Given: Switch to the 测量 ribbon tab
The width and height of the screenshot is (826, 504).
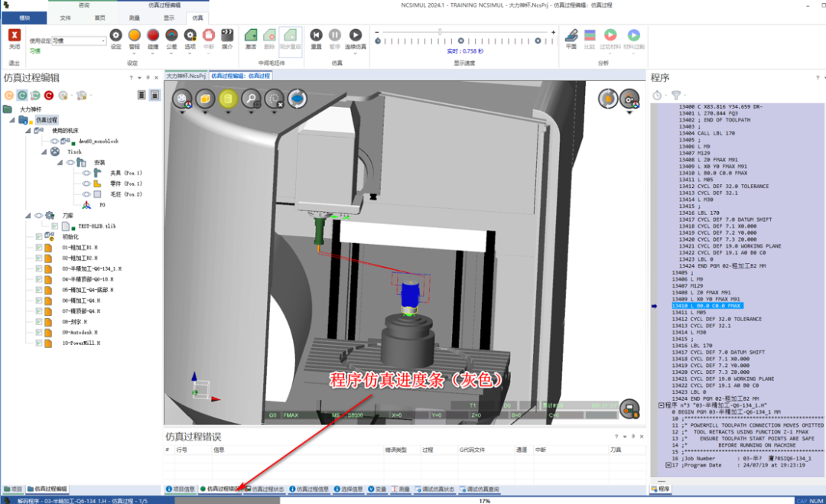Looking at the screenshot, I should click(x=135, y=18).
